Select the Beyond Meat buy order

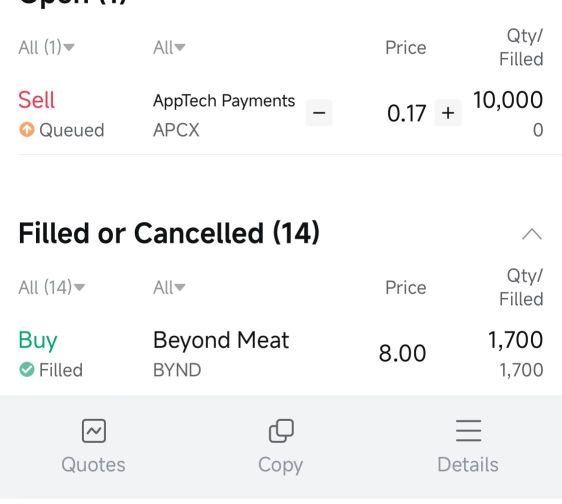[281, 354]
